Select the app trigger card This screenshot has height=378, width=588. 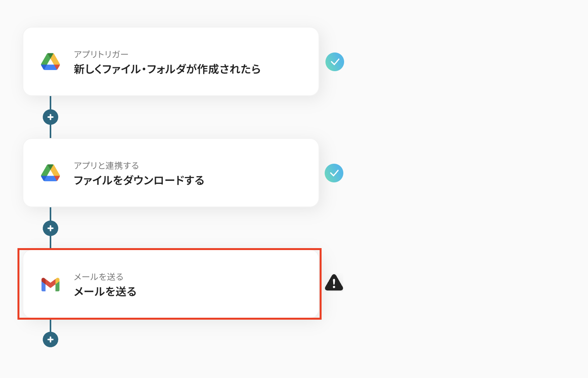tap(171, 61)
